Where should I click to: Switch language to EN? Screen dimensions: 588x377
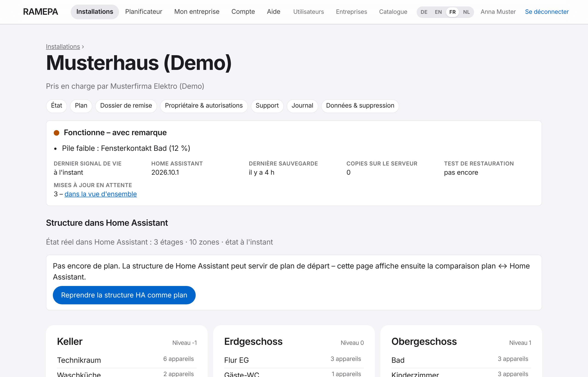click(438, 12)
